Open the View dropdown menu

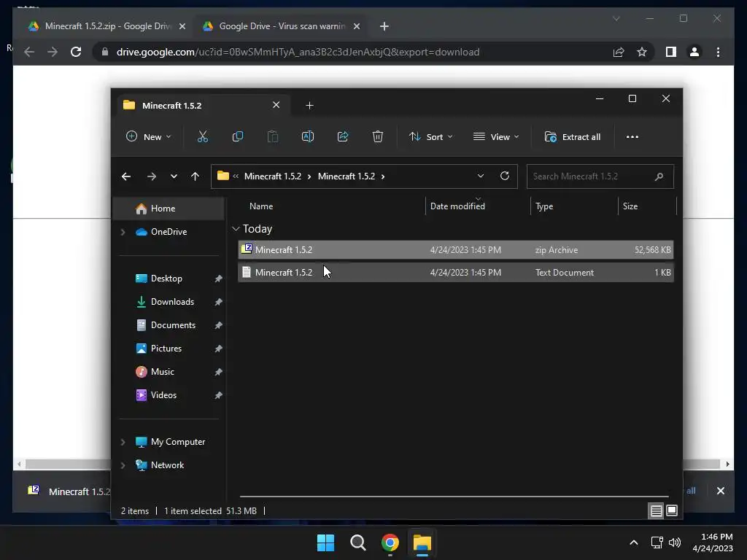[x=496, y=136]
